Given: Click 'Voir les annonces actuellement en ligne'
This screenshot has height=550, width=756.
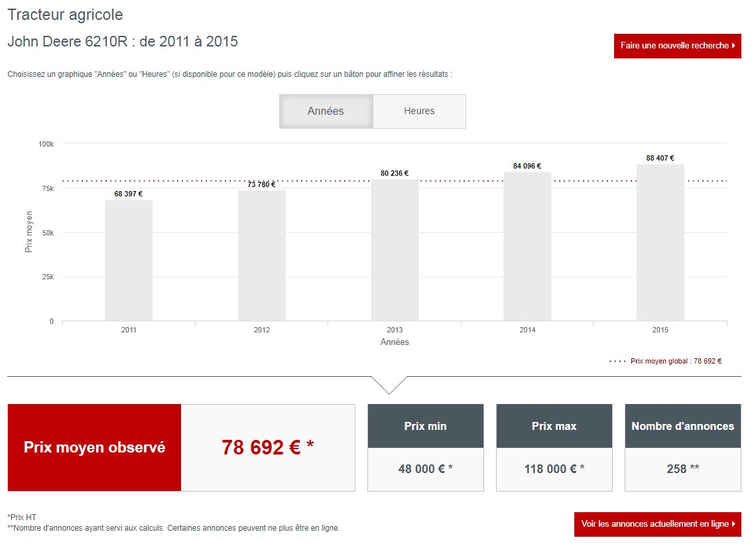Looking at the screenshot, I should (x=657, y=523).
